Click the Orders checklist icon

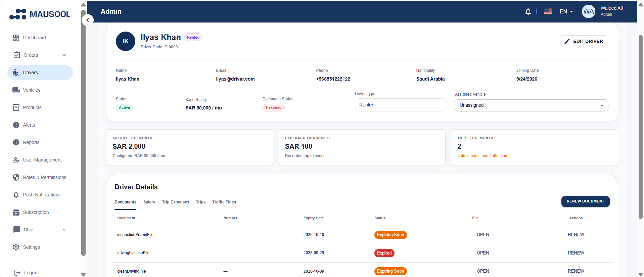(17, 55)
